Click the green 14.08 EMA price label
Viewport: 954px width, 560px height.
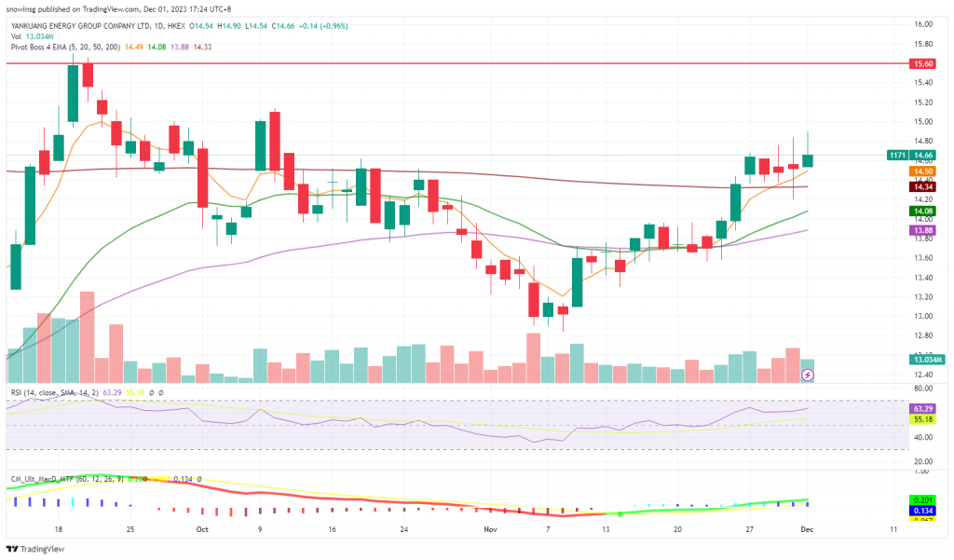pos(923,212)
